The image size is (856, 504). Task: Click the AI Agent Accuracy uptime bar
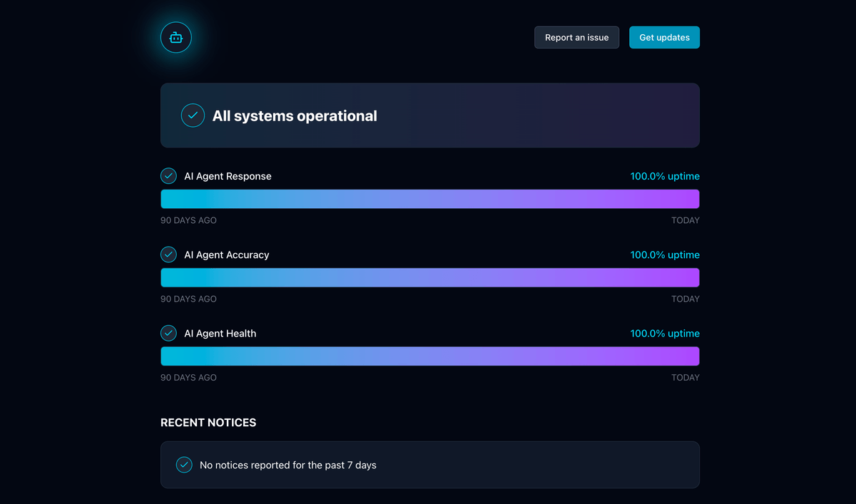click(x=429, y=277)
